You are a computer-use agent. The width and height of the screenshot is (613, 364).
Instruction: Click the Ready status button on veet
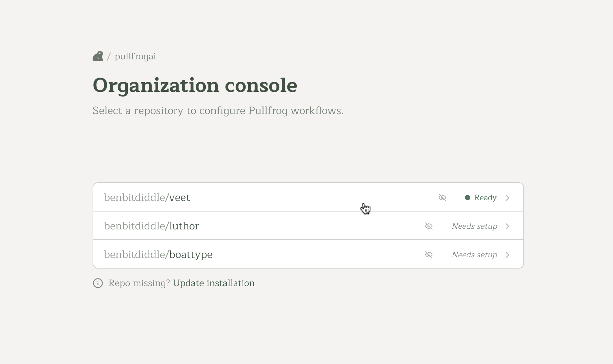pos(481,198)
